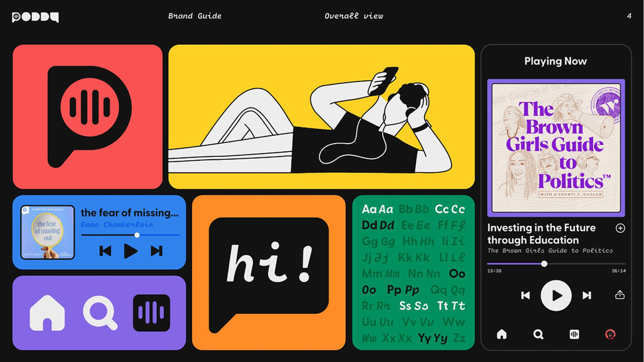Screen dimensions: 644x362
Task: Click the large Poddy P logo on red tile
Action: 89,117
